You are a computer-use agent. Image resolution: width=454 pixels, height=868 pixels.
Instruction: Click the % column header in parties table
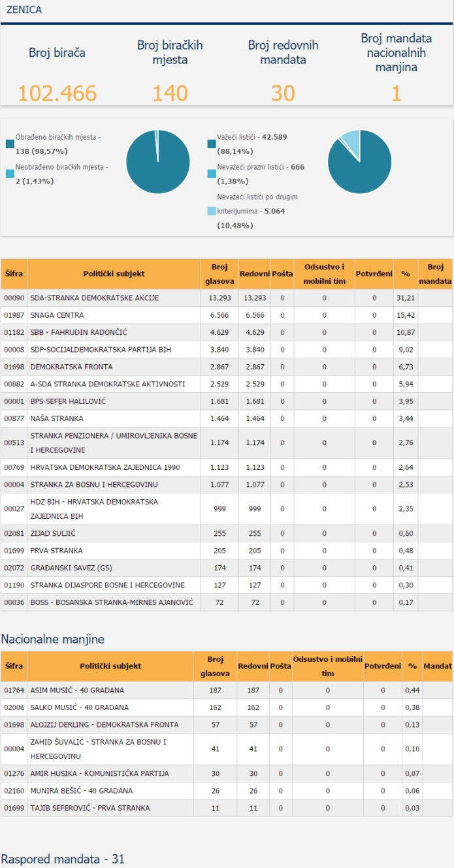[406, 274]
